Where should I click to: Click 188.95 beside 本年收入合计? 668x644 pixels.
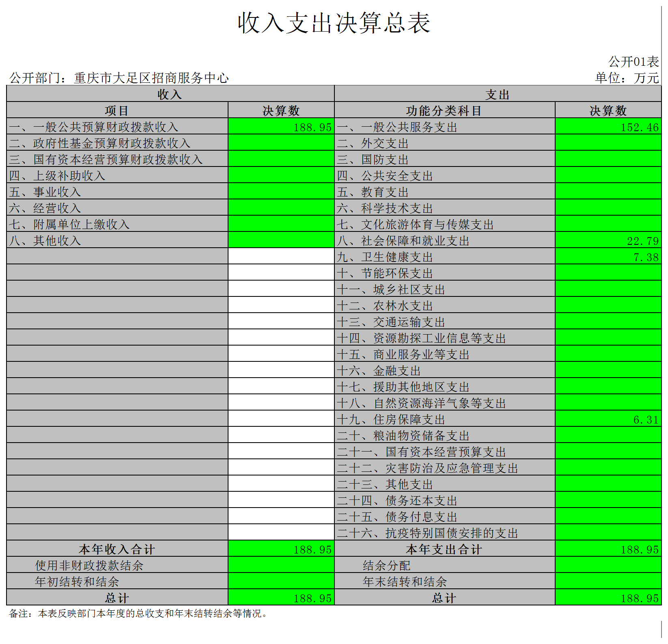click(281, 549)
